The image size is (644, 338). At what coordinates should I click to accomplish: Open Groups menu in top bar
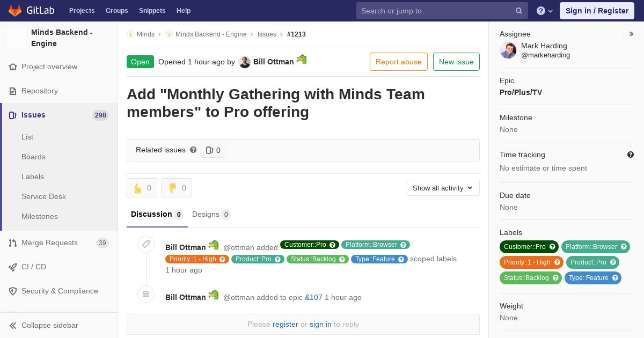pyautogui.click(x=116, y=11)
